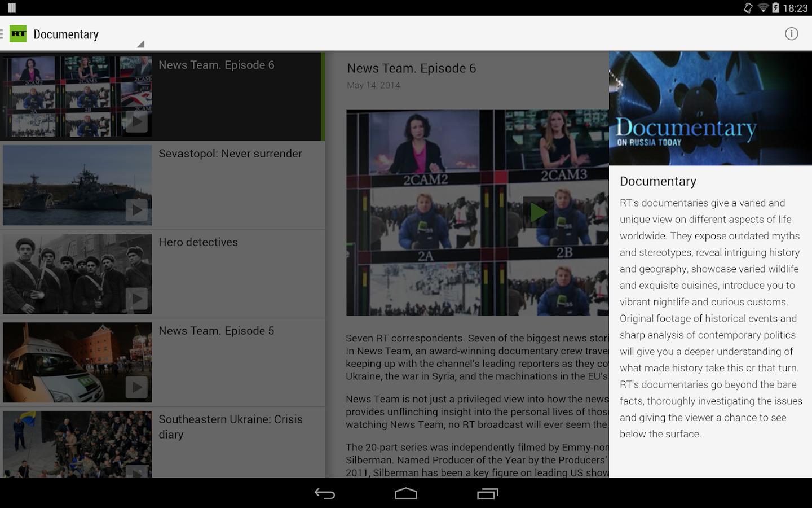Viewport: 812px width, 508px height.
Task: Tap play icon on News Team Episode 6 thumbnail
Action: click(136, 121)
